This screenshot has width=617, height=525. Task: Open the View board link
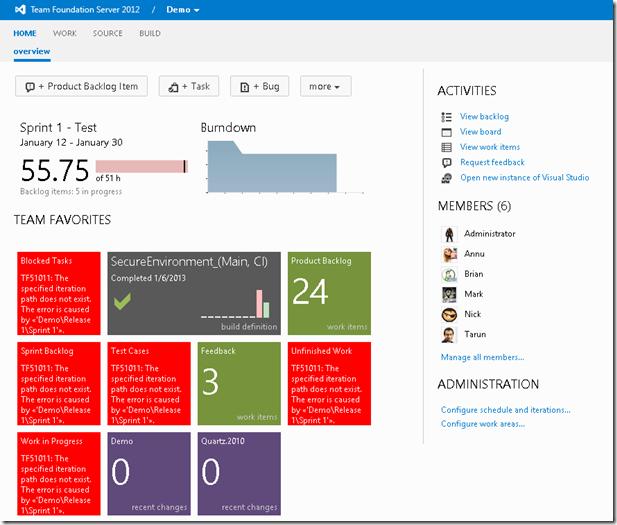(x=480, y=132)
